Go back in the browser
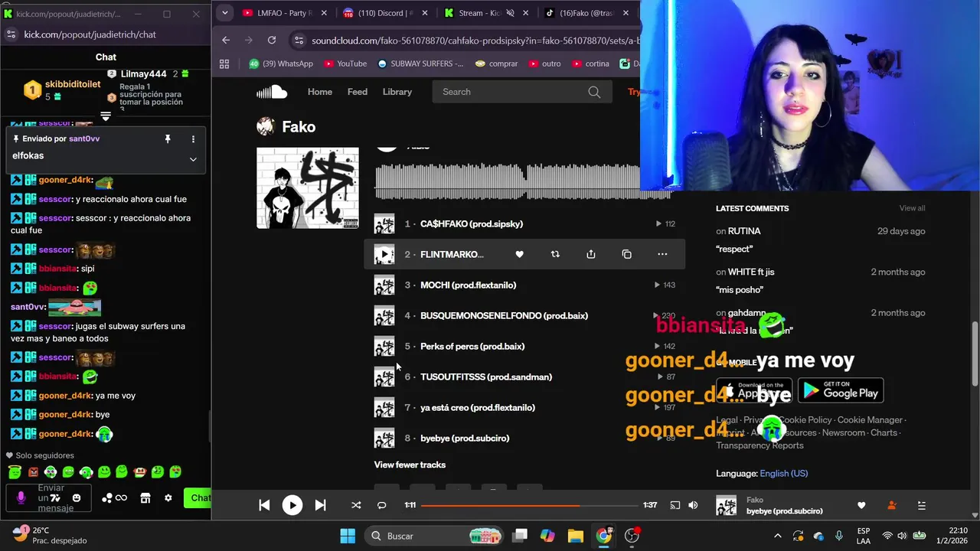This screenshot has height=551, width=980. (226, 40)
